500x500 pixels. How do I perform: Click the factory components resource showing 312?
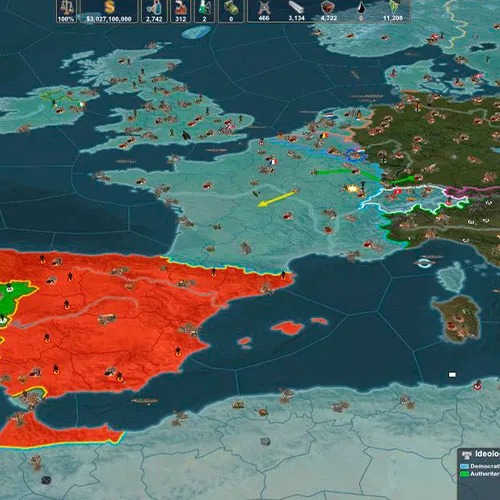180,11
